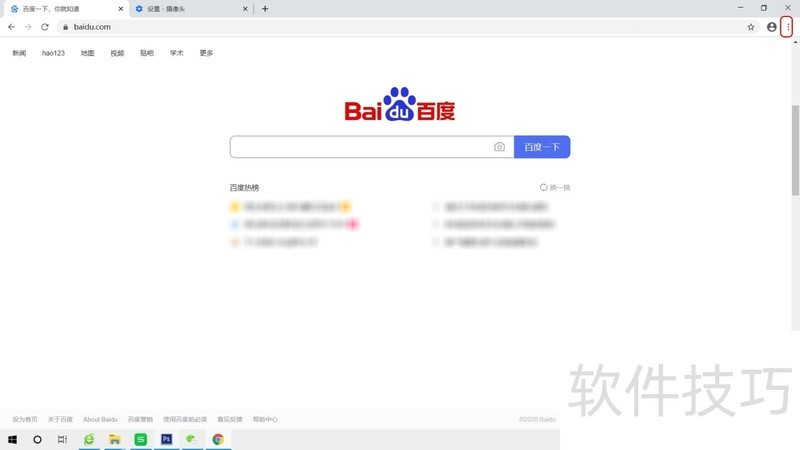Open image search with camera icon
Viewport: 800px width, 450px height.
tap(499, 147)
